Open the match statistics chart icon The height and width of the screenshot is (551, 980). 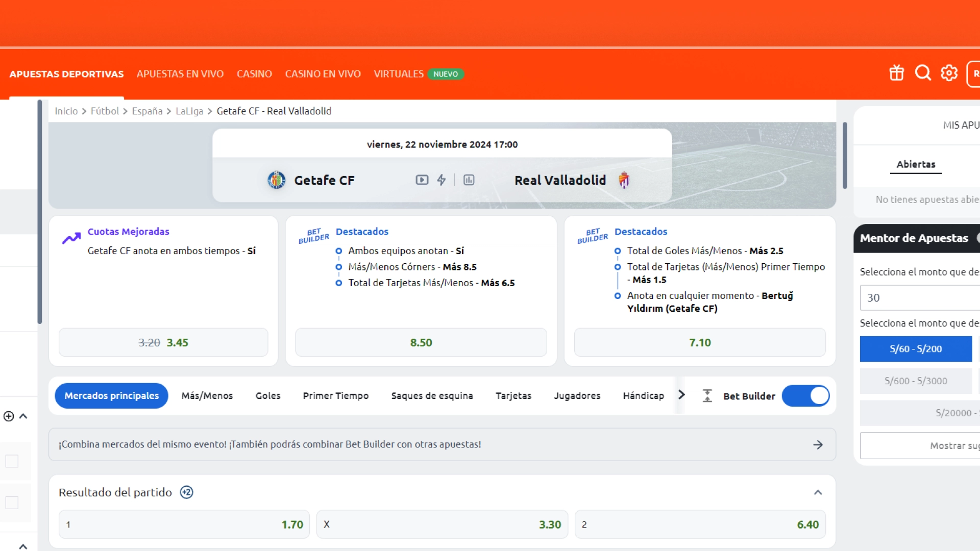pos(469,180)
